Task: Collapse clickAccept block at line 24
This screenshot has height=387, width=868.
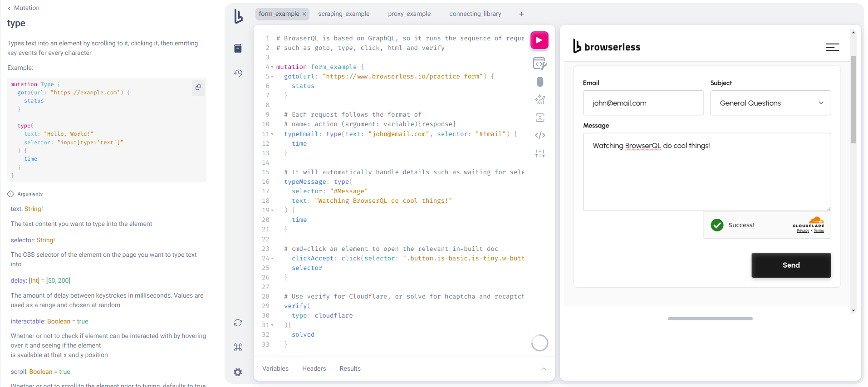Action: point(272,259)
